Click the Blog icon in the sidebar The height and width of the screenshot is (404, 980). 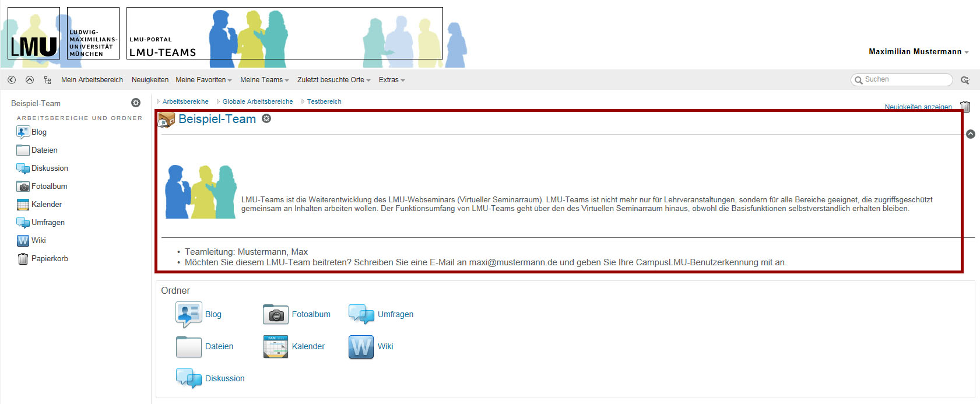pos(23,132)
